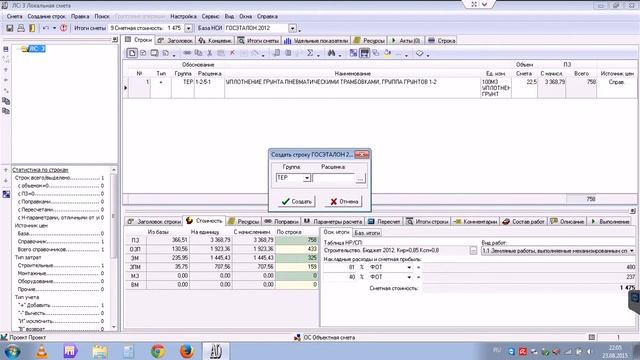Click the Windows Start button
Viewport: 640px width, 360px height.
[12, 351]
